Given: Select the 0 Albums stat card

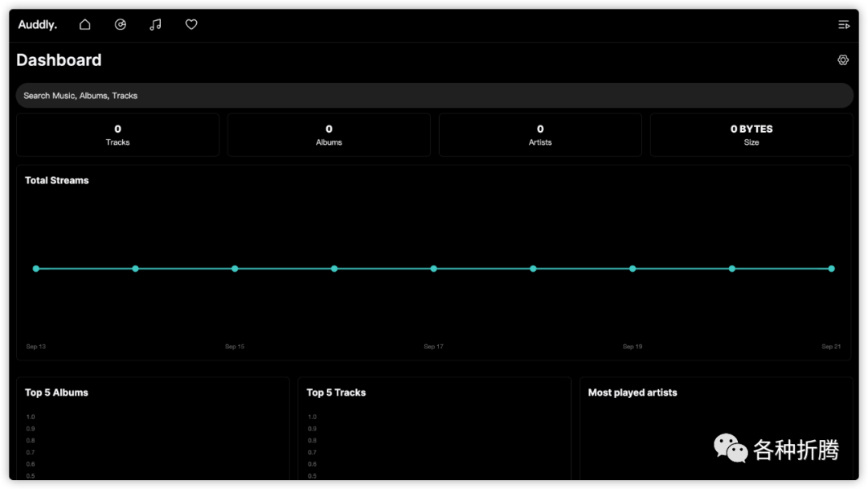Looking at the screenshot, I should coord(329,134).
